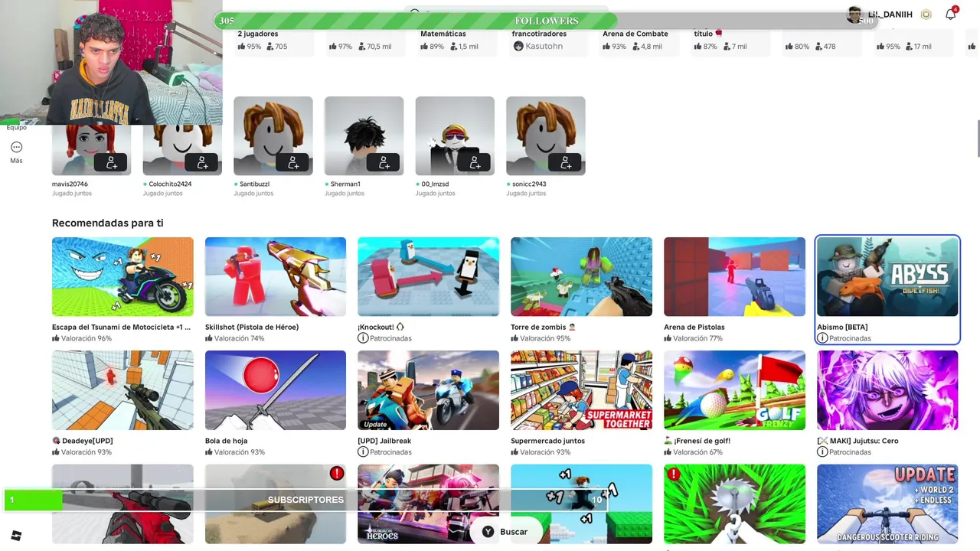Open Deadeye[UPD] title link
The image size is (980, 551).
coord(83,441)
